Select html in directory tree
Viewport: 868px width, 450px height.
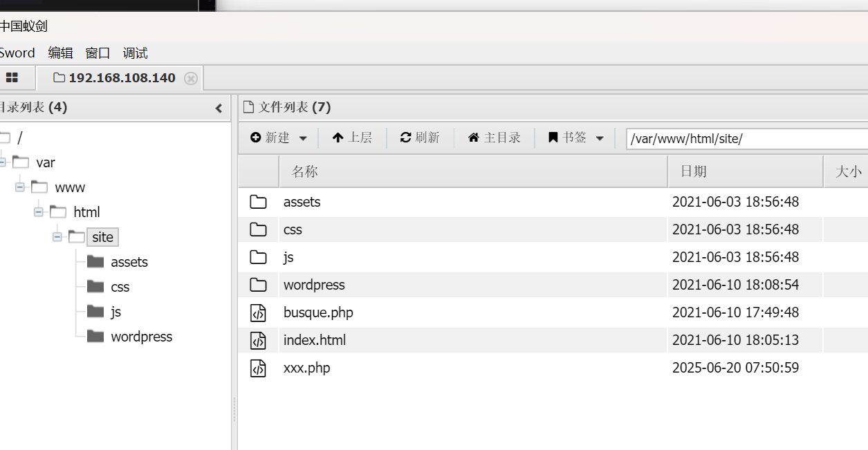[86, 212]
